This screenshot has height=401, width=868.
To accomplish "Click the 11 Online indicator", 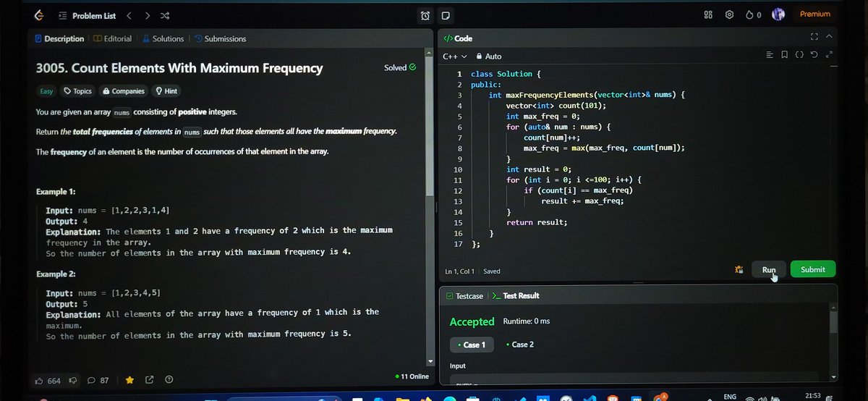I will tap(412, 376).
